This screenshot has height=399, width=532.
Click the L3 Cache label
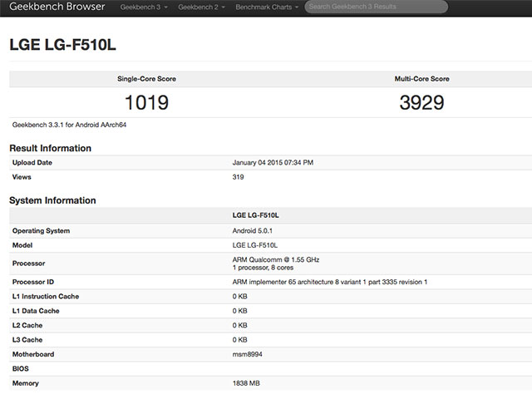pos(27,340)
